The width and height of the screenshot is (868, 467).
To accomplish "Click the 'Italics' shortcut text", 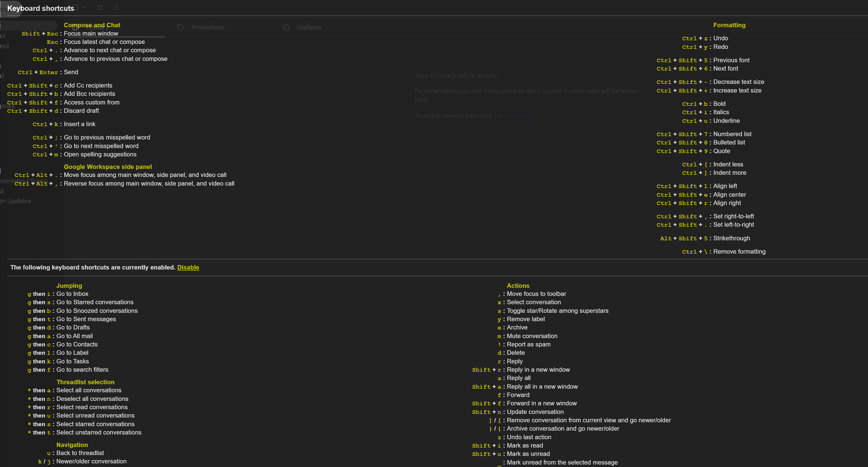I will [x=721, y=112].
